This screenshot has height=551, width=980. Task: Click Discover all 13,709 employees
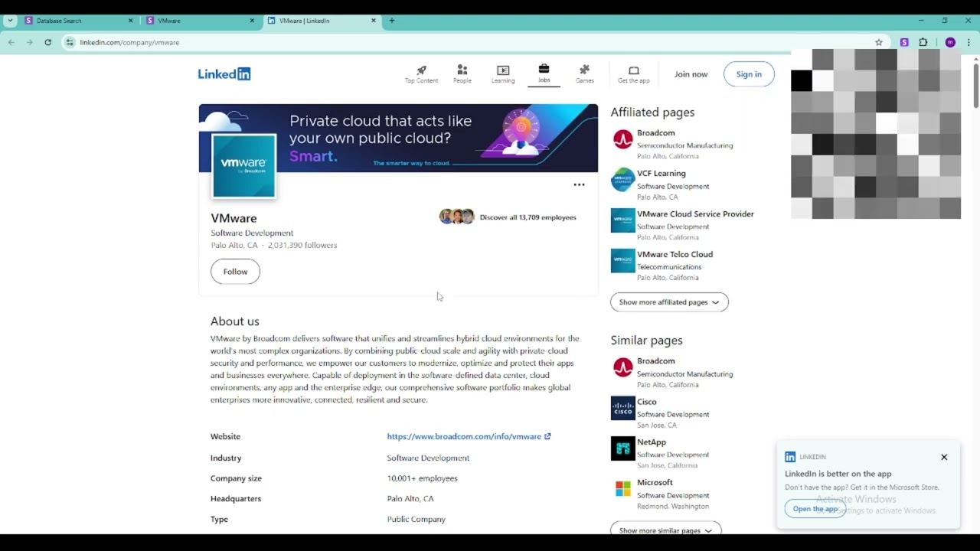pyautogui.click(x=528, y=217)
